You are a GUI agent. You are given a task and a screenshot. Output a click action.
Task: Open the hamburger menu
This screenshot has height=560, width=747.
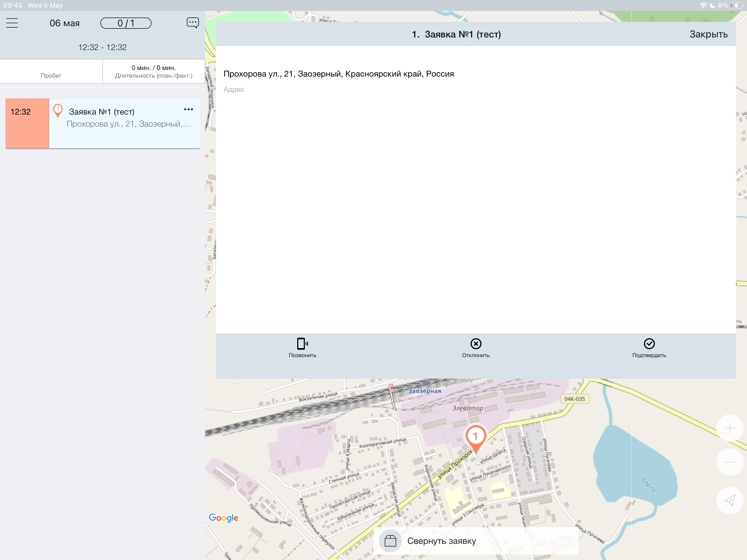[x=12, y=23]
